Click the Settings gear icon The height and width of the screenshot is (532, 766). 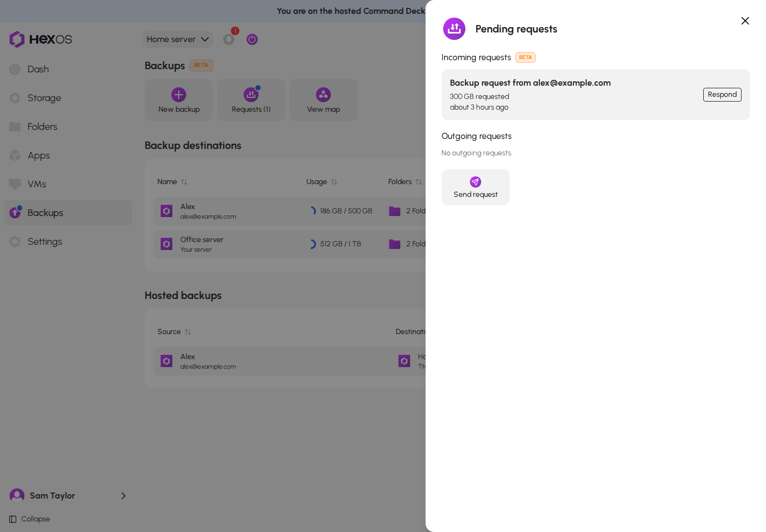15,242
